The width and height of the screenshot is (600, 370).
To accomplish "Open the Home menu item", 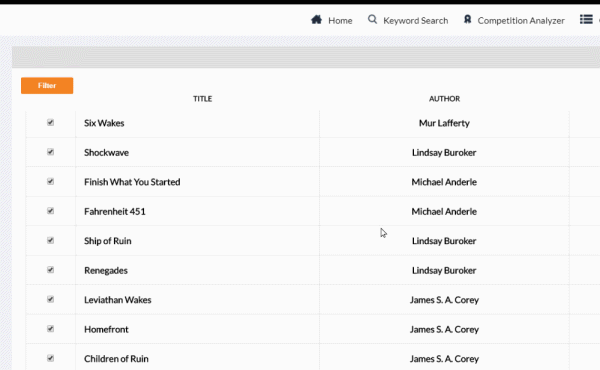I will point(340,21).
